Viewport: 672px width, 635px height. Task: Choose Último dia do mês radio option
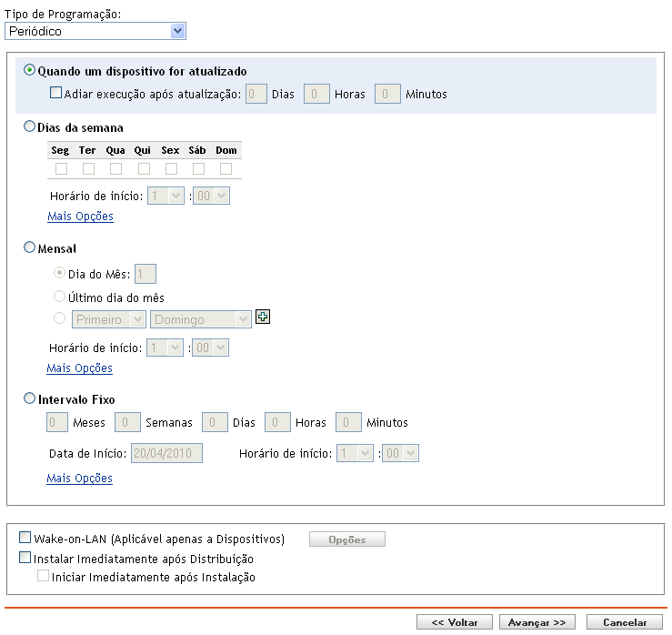(59, 297)
